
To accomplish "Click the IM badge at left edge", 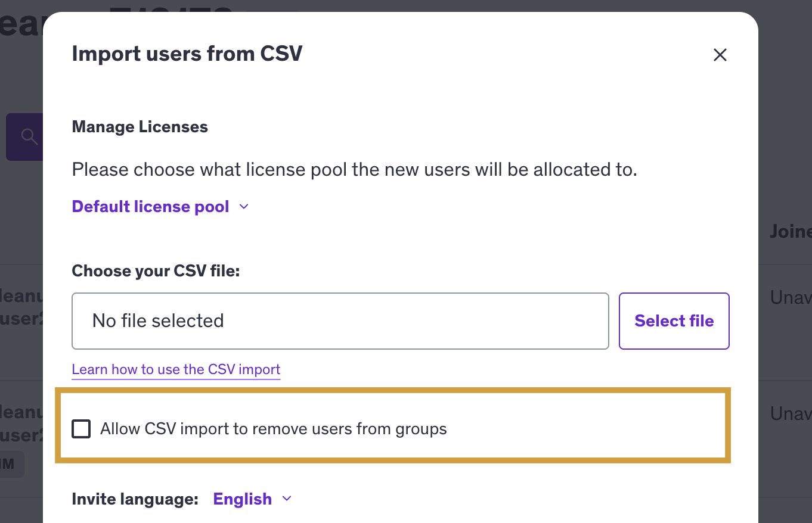I will click(11, 464).
